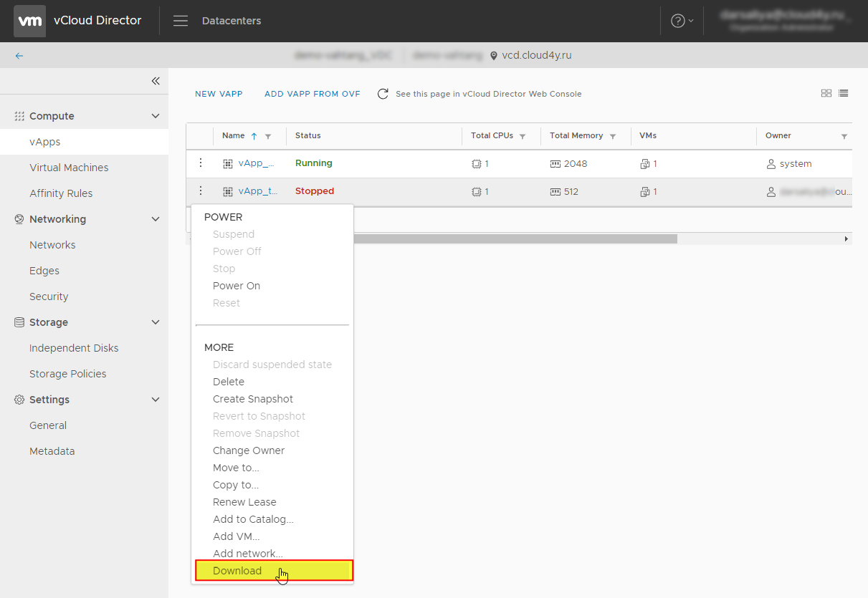Open the user account dropdown
Viewport: 868px width, 598px height.
click(785, 21)
